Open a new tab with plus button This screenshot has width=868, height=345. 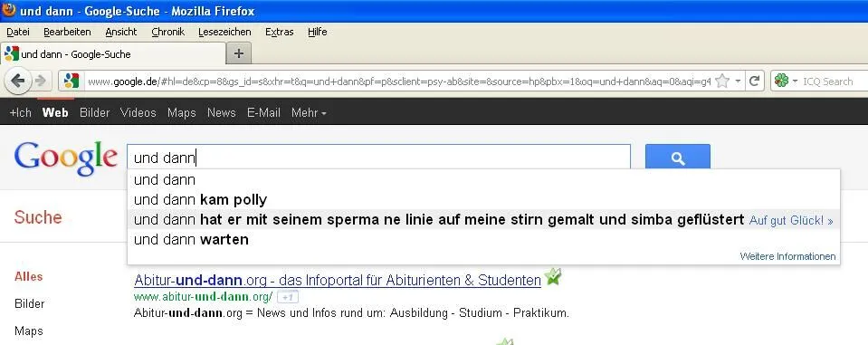pyautogui.click(x=239, y=53)
